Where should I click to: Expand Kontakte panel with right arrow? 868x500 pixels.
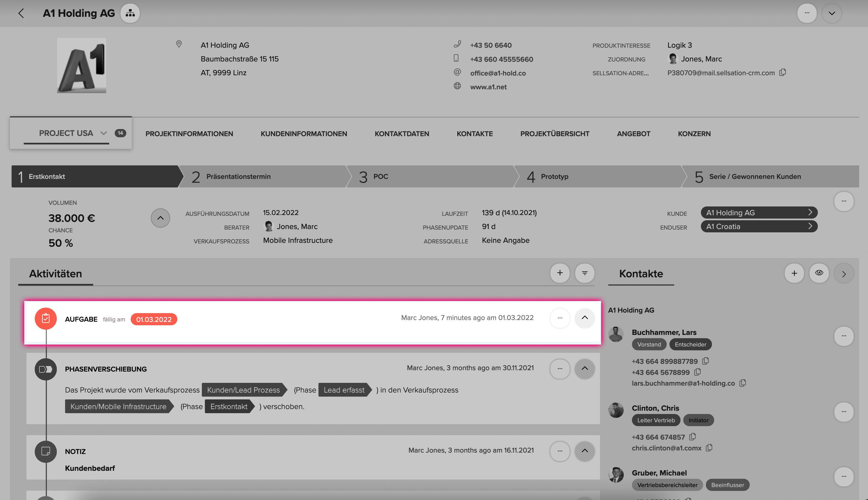(844, 274)
